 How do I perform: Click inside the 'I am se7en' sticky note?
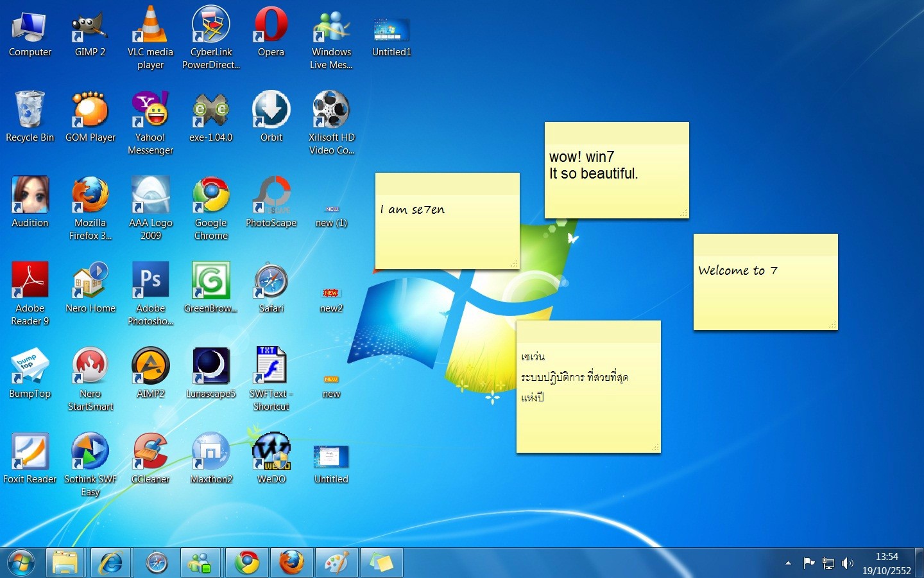(x=446, y=222)
